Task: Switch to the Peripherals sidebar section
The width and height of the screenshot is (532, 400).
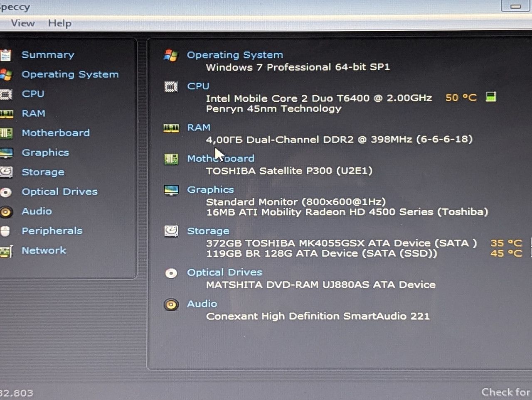Action: (52, 231)
